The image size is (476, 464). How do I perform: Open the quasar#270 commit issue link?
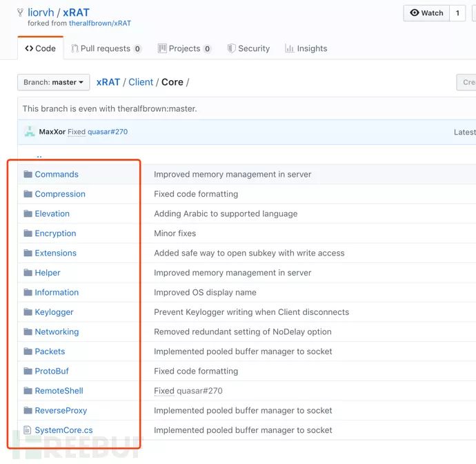pos(108,132)
